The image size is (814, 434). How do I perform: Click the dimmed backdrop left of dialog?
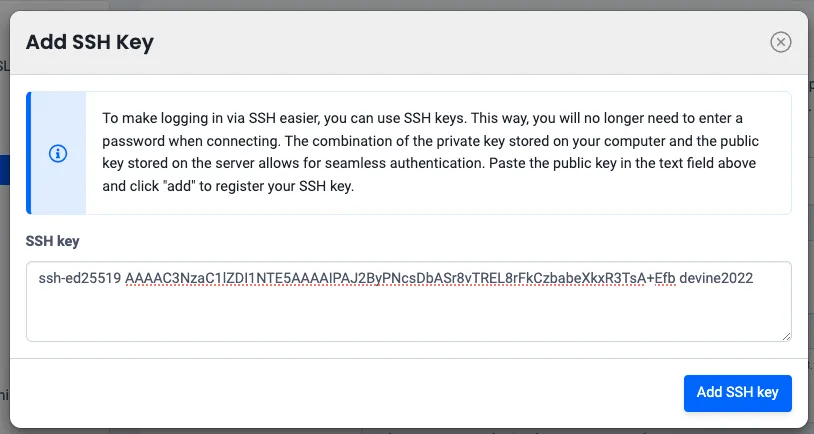pos(4,250)
